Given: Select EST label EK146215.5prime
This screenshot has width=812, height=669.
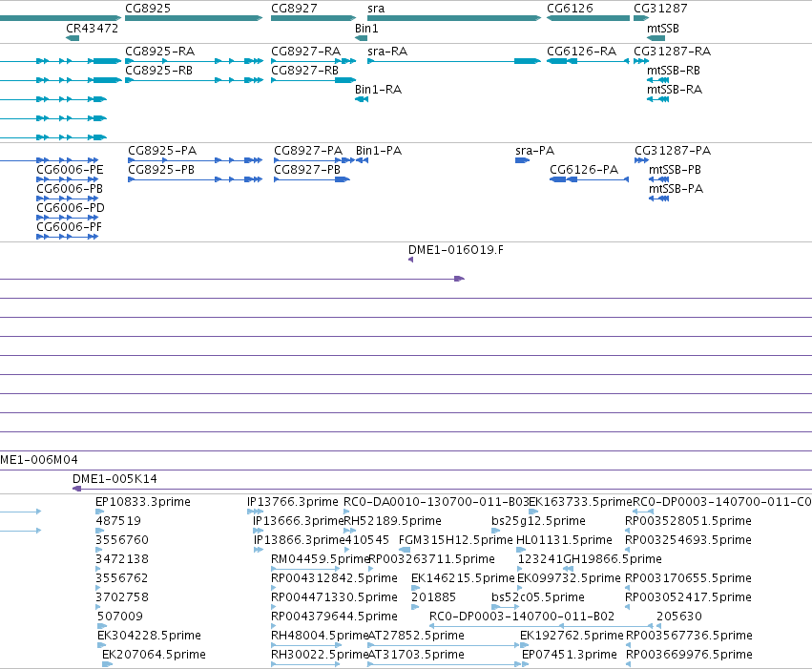Looking at the screenshot, I should tap(463, 578).
